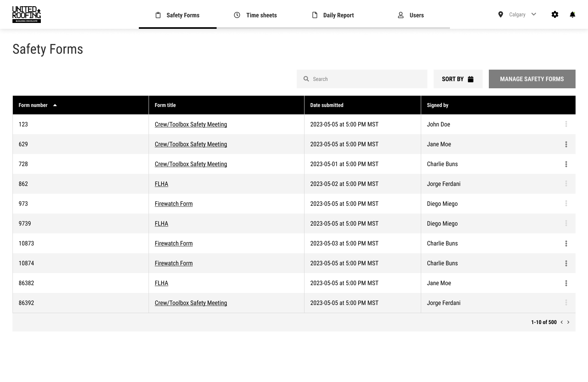Viewport: 588px width, 382px height.
Task: Open row menu for form 862
Action: pyautogui.click(x=566, y=184)
